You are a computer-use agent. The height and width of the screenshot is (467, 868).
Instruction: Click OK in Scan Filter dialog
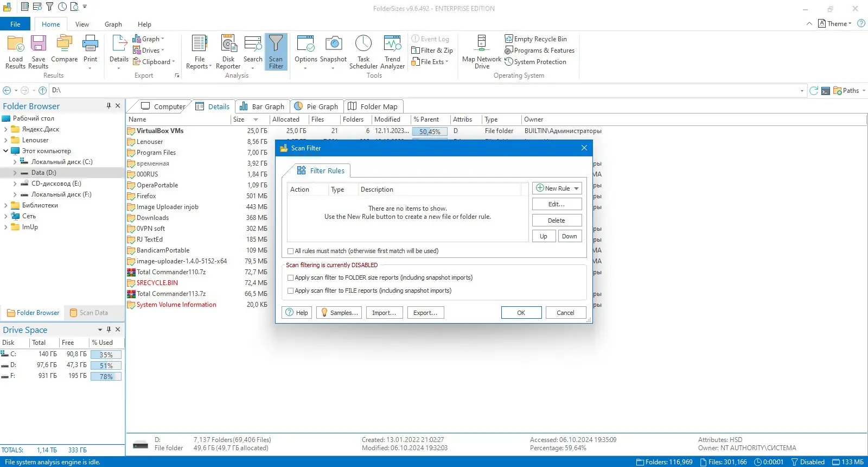coord(521,313)
